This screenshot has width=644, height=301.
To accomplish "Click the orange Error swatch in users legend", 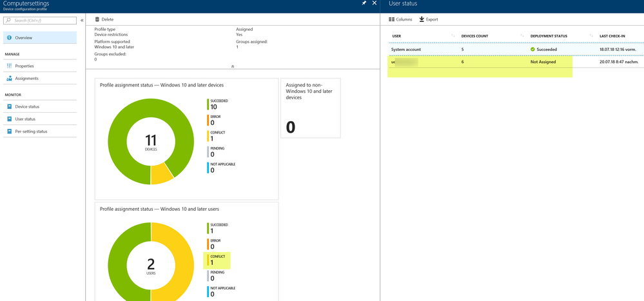I will click(x=208, y=244).
